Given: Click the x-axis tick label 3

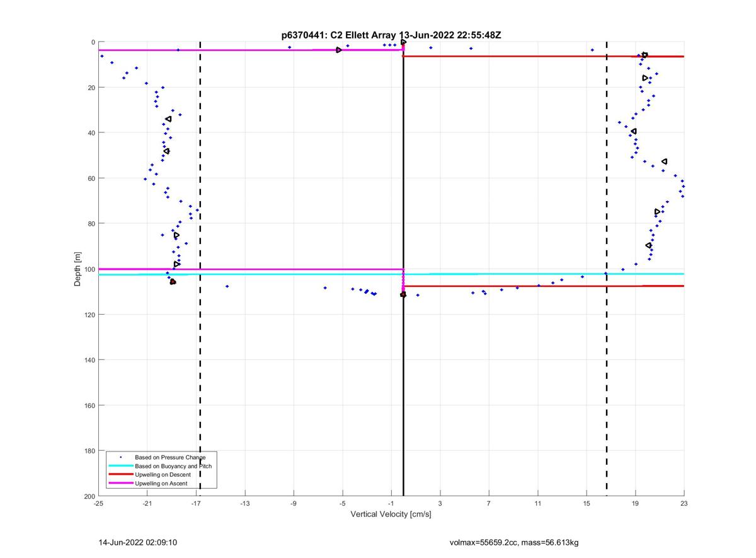Looking at the screenshot, I should pyautogui.click(x=440, y=504).
